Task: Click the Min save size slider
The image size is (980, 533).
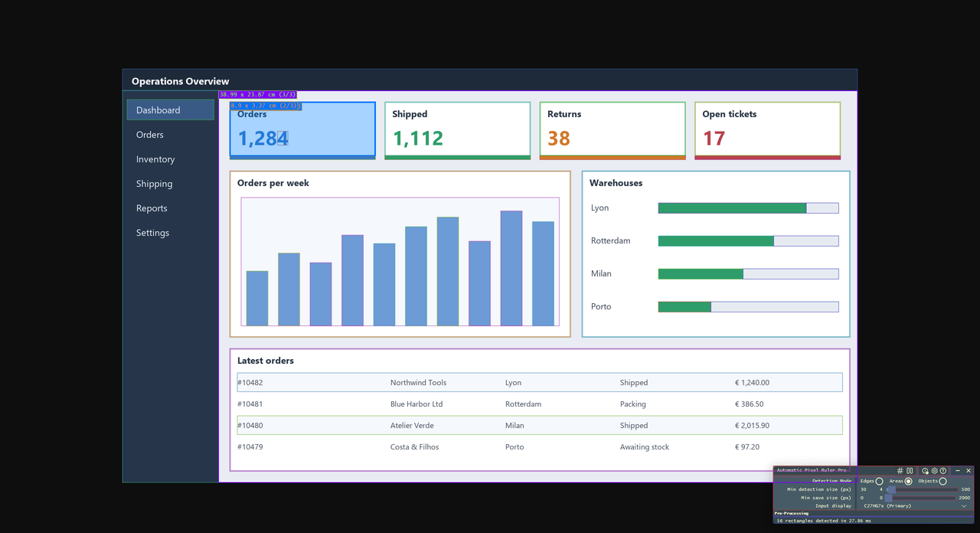Action: click(x=922, y=498)
